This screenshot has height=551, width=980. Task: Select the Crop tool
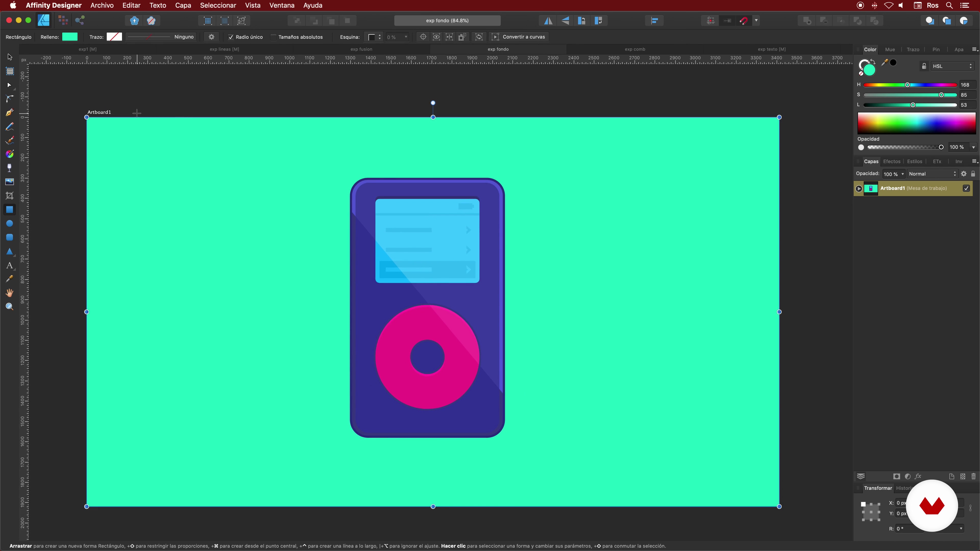[x=9, y=196]
